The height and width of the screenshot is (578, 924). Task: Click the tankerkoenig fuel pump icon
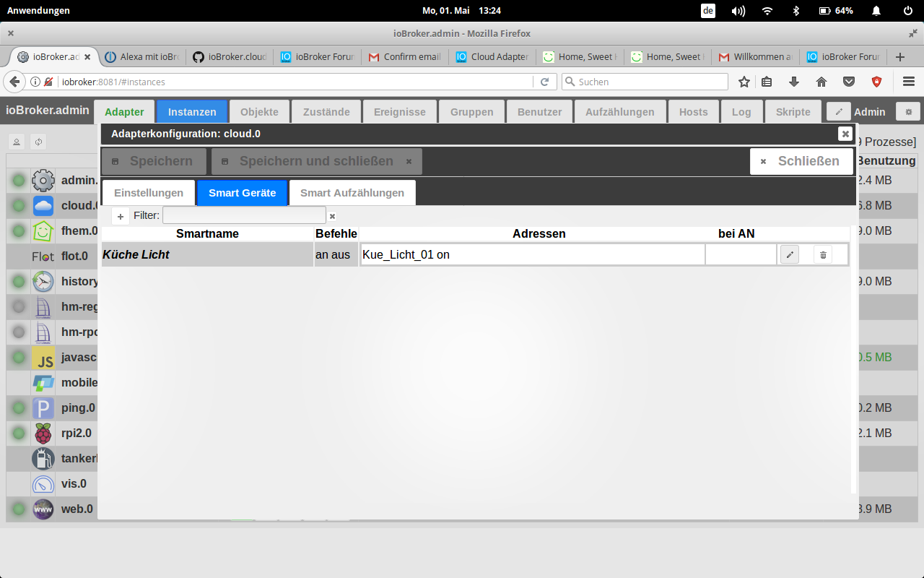[43, 459]
